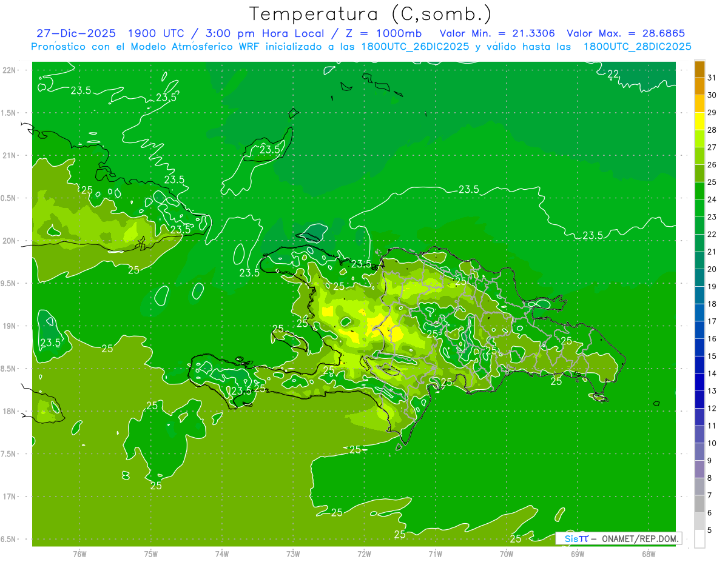Viewport: 728px width, 562px height.
Task: Click the colorbar label '20'
Action: point(712,269)
